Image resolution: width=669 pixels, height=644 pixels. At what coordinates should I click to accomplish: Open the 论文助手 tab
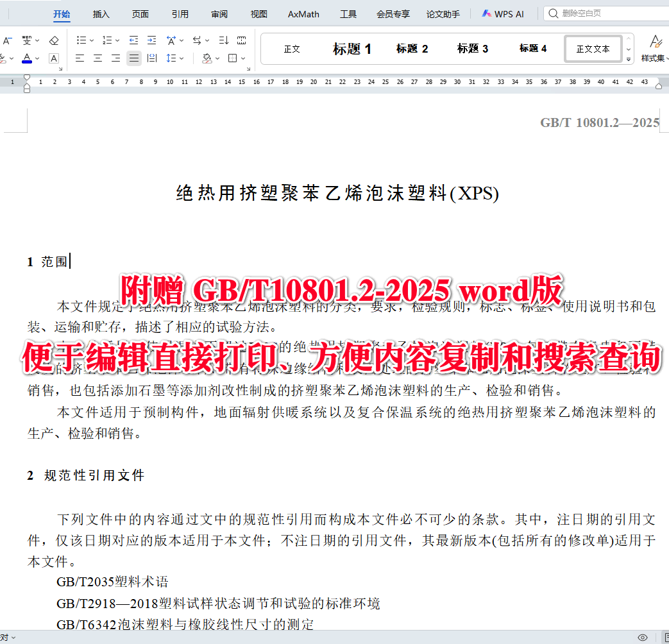(x=443, y=14)
